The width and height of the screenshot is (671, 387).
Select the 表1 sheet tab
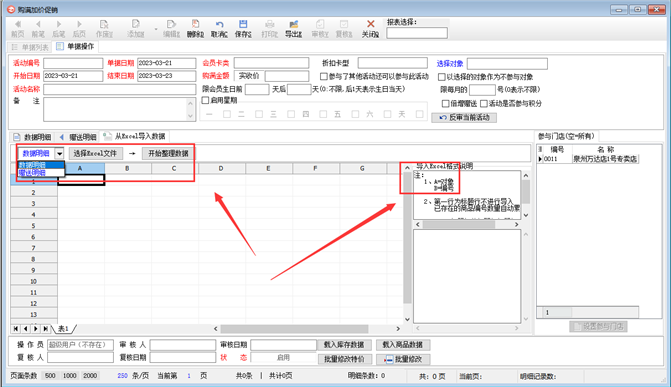point(63,329)
